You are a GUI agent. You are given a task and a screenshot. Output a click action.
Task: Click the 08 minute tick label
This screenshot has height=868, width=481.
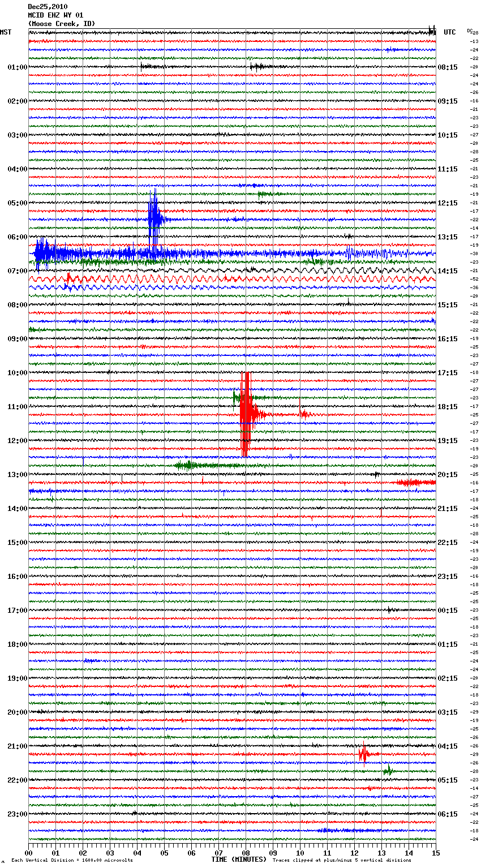[246, 853]
